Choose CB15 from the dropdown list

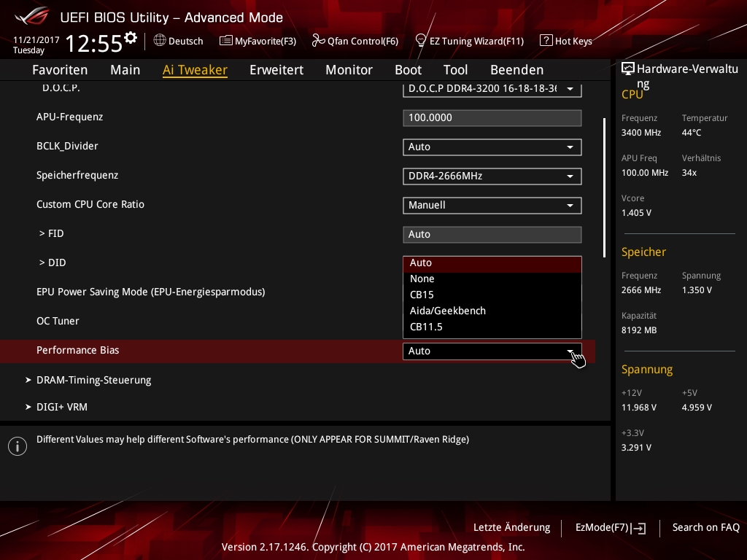pyautogui.click(x=492, y=295)
